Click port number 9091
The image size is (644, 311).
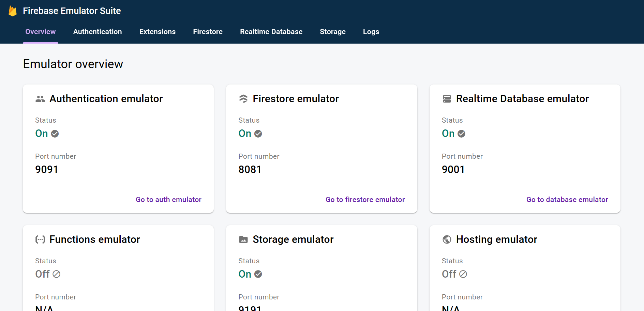click(47, 170)
